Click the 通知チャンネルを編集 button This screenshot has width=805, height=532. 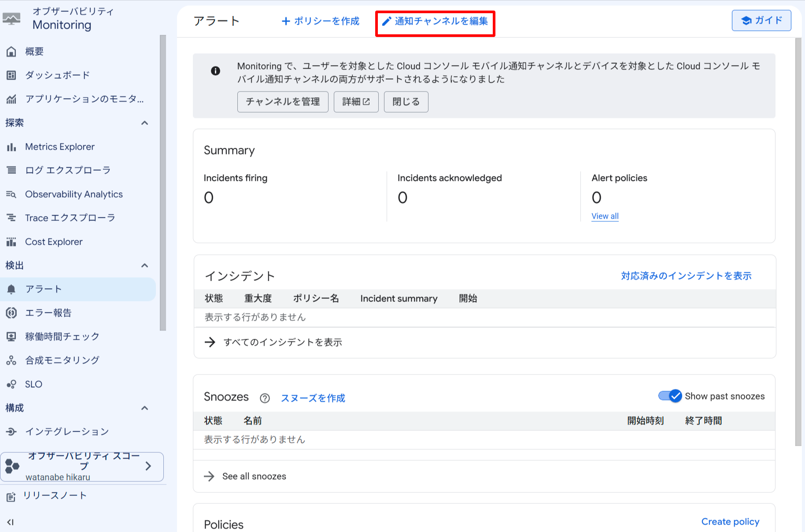(435, 21)
